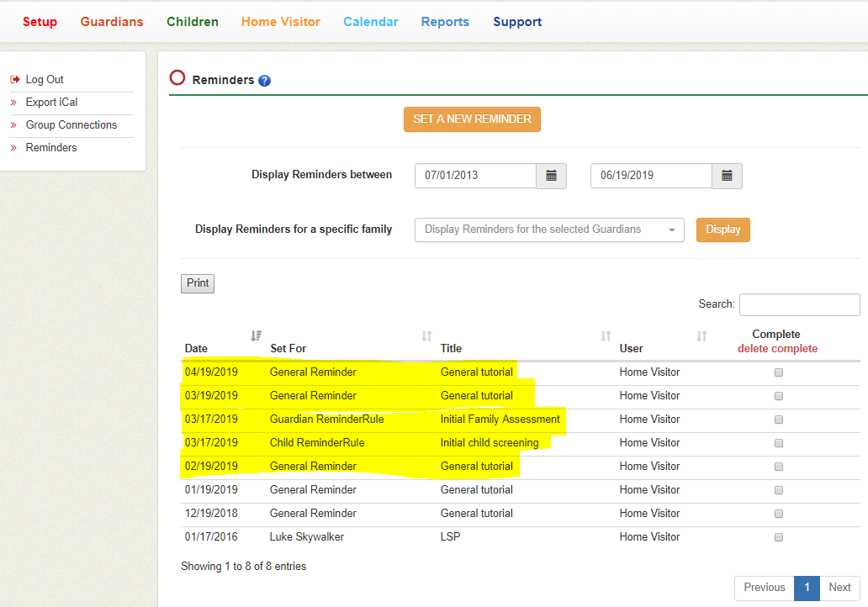The width and height of the screenshot is (868, 607).
Task: Open the Support menu
Action: pos(517,22)
